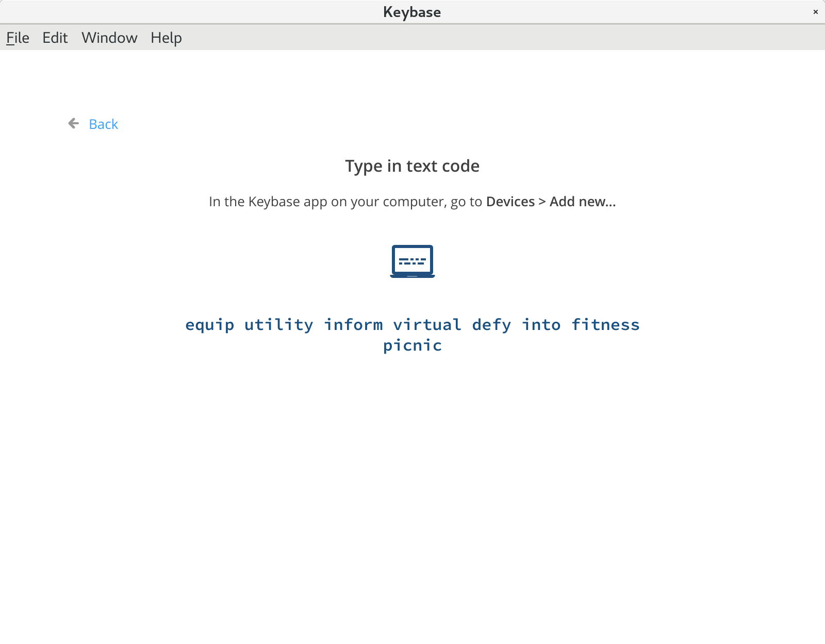Click the Back link
Image resolution: width=825 pixels, height=644 pixels.
(103, 124)
